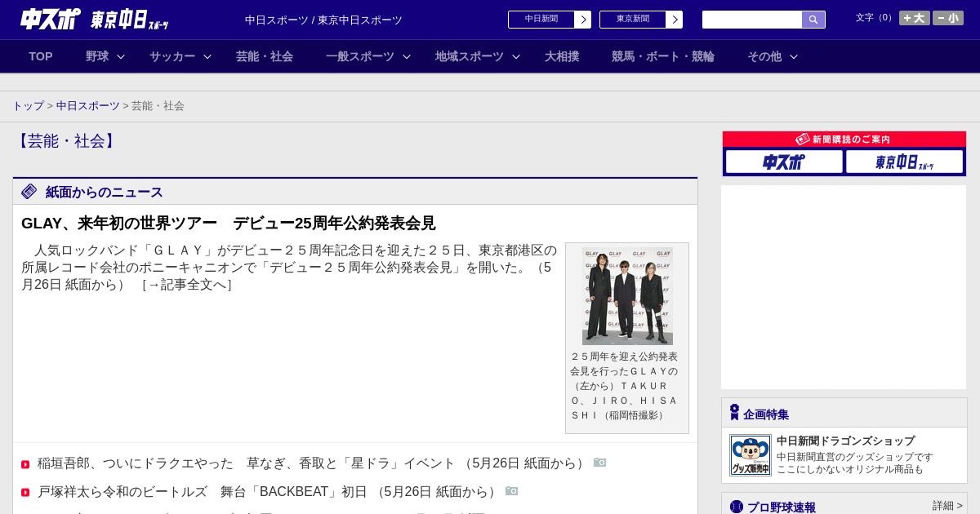Open the 戸塚祥太 BACKBEAT article link

[x=268, y=492]
